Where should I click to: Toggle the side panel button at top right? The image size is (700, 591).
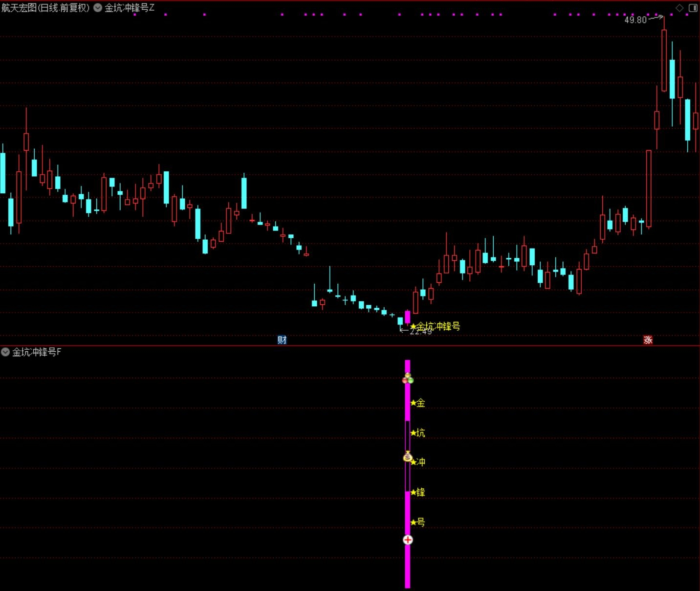click(x=693, y=8)
